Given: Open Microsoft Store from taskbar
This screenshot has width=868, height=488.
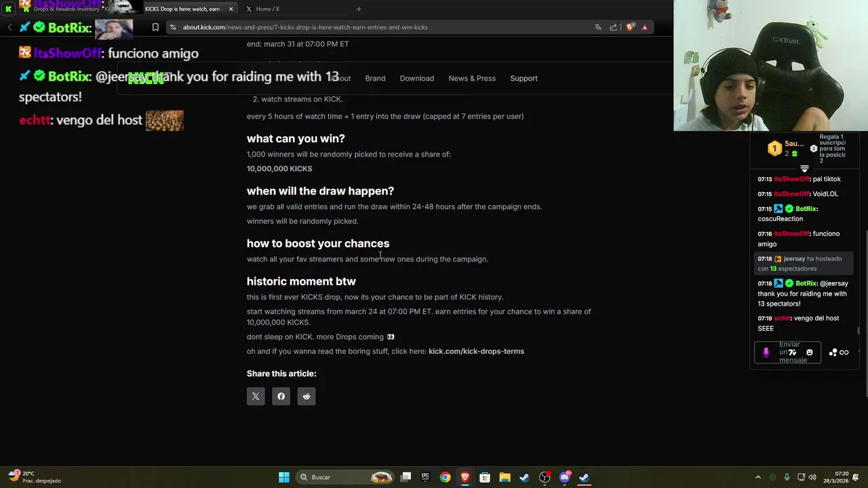Looking at the screenshot, I should click(485, 477).
